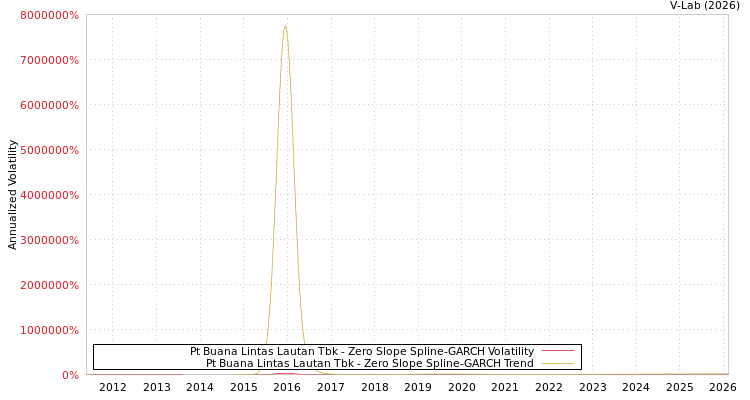Click the 2019 x-axis label
This screenshot has height=400, width=750.
(x=418, y=387)
